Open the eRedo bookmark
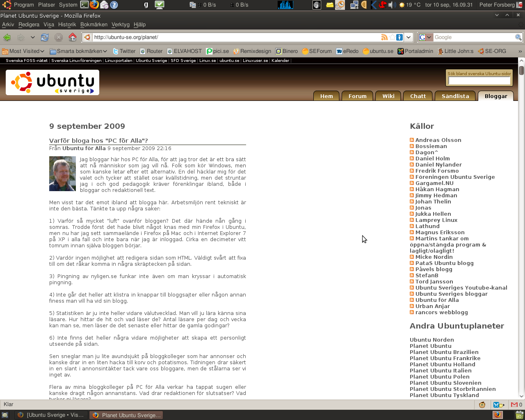The height and width of the screenshot is (420, 525). click(x=347, y=51)
